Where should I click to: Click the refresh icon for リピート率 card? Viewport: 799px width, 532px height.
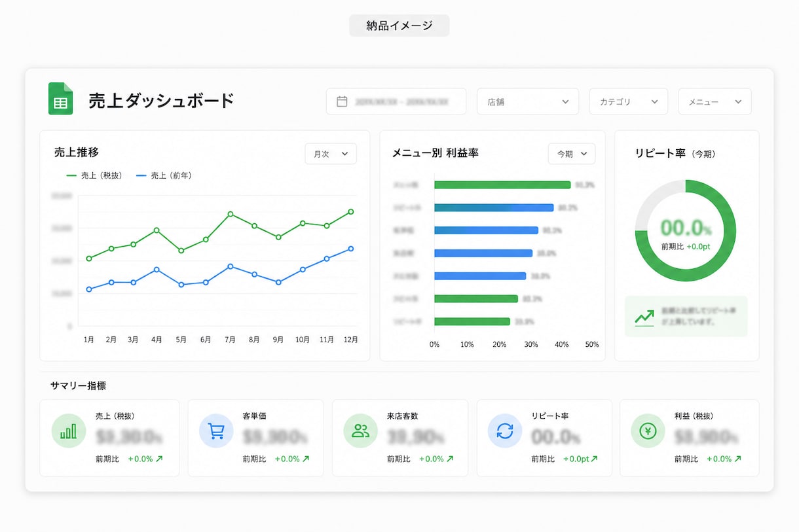click(x=505, y=431)
